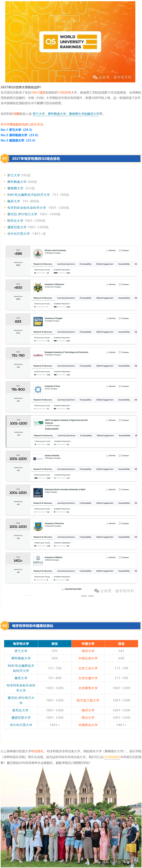Open Learning Experience tab for Eötvös Loránd
The width and height of the screenshot is (142, 868).
[x=66, y=264]
